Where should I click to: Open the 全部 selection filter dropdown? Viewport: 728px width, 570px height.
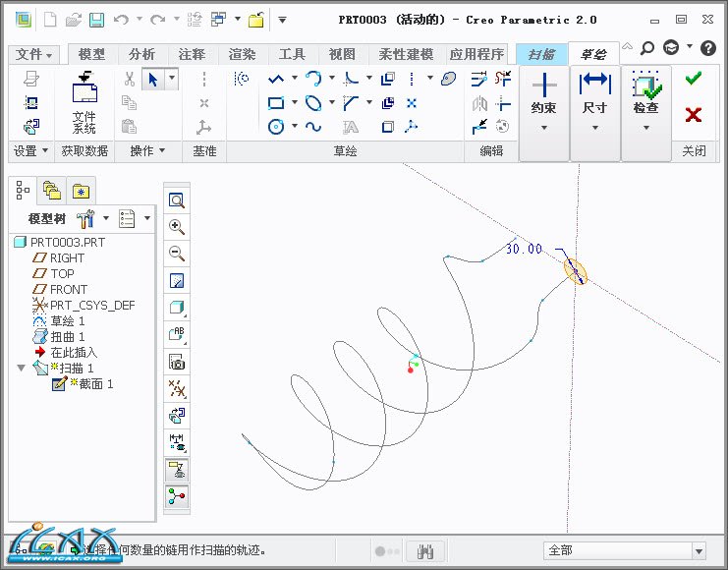pos(625,550)
